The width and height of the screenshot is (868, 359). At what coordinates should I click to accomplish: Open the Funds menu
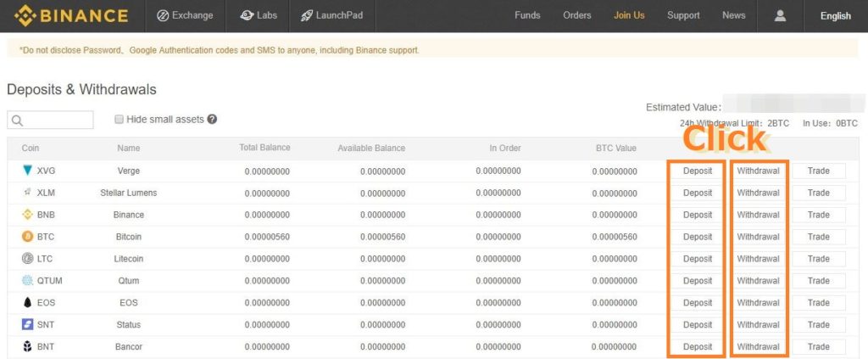click(x=527, y=15)
